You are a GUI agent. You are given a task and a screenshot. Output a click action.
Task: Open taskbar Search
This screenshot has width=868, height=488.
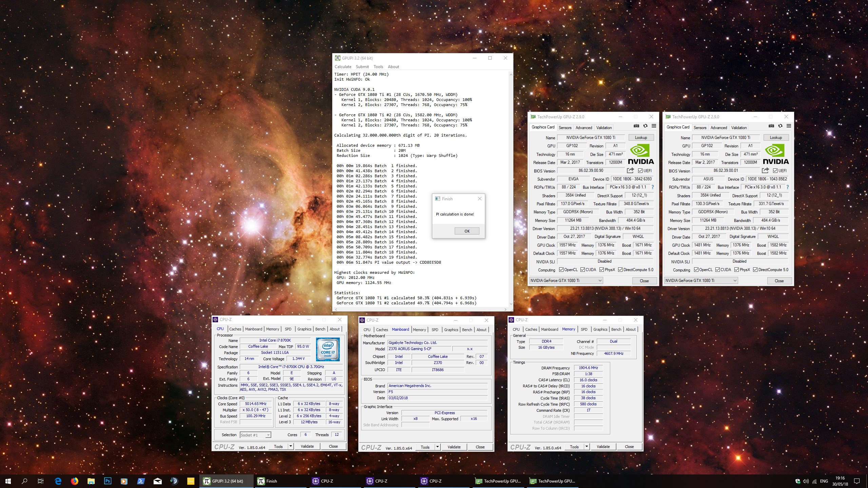click(24, 481)
